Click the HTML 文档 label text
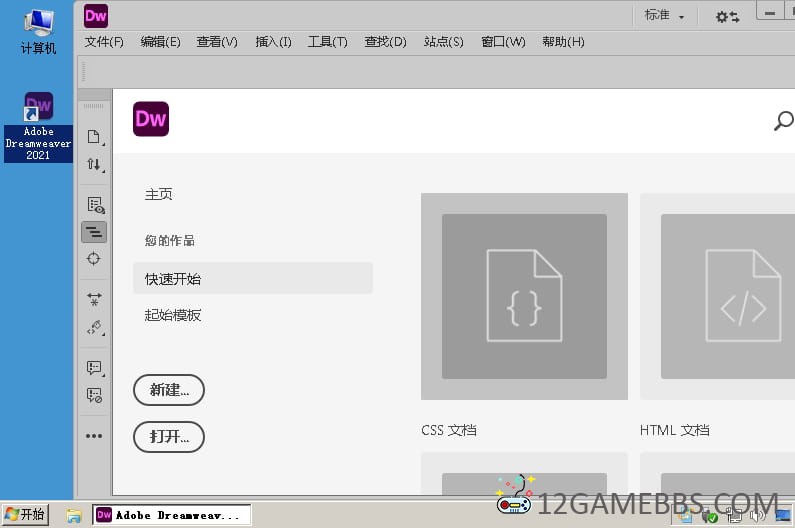 (x=674, y=430)
